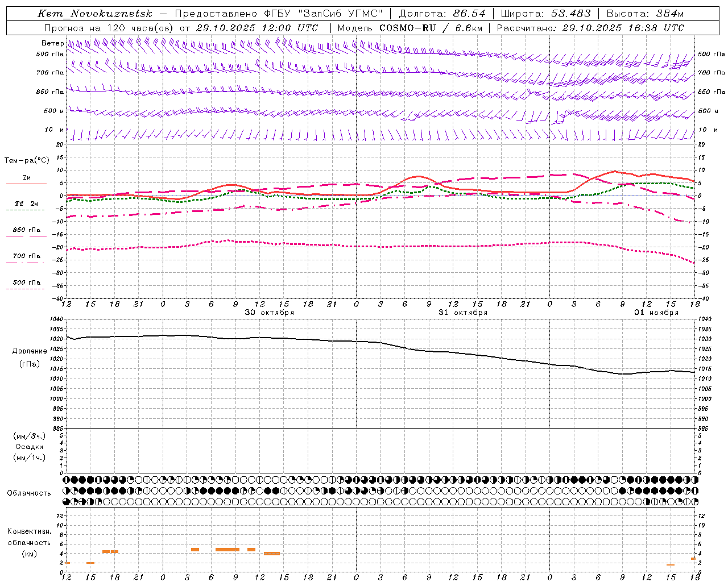Click the '(мм/1ч.)' precipitation unit label

click(30, 458)
